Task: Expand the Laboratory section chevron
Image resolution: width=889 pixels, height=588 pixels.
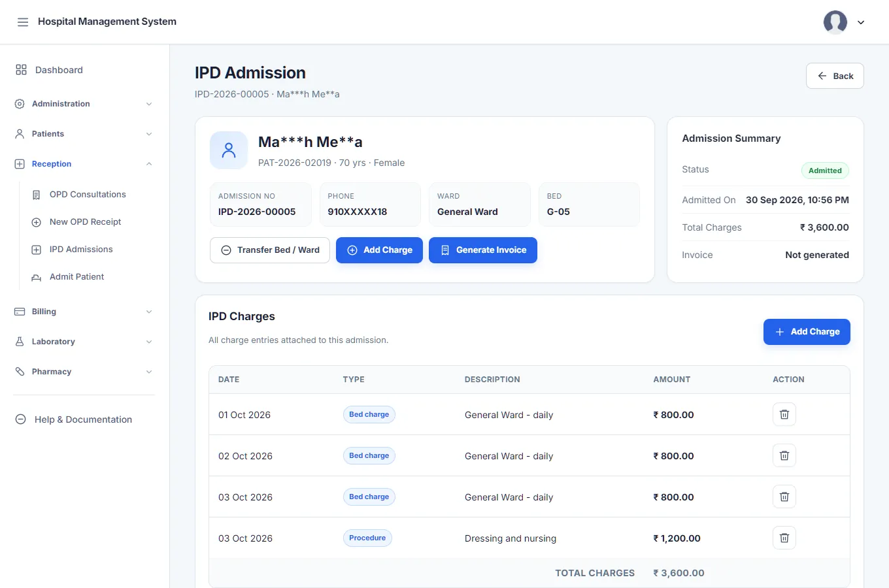Action: point(149,342)
